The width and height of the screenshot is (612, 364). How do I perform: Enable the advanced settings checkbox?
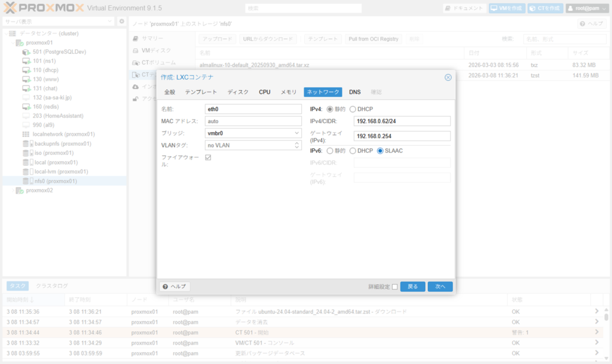[394, 287]
